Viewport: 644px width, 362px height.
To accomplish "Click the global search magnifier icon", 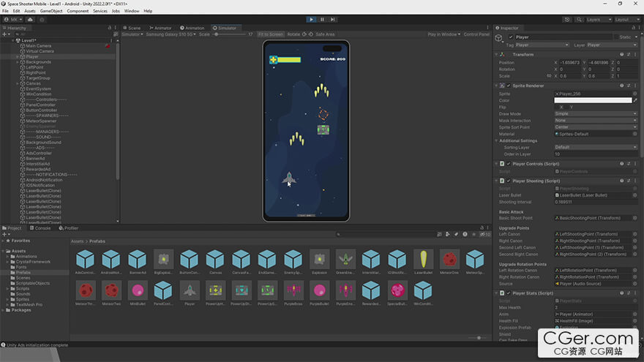I will [580, 20].
